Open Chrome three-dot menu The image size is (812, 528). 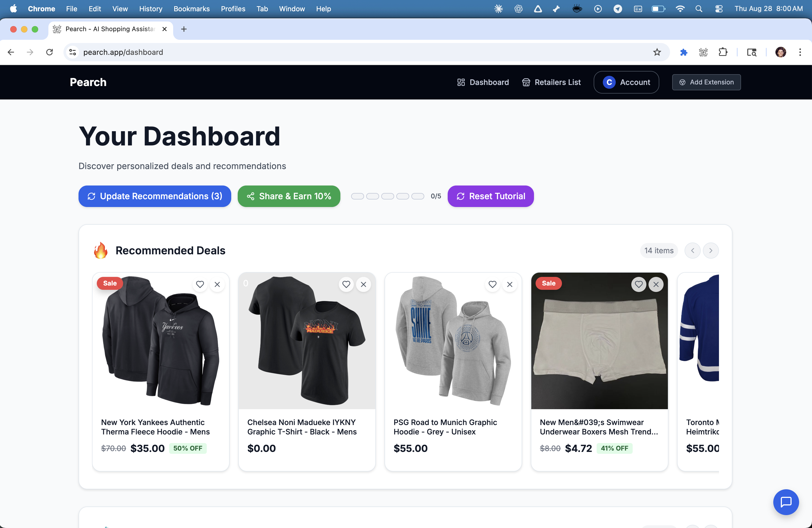(x=800, y=52)
